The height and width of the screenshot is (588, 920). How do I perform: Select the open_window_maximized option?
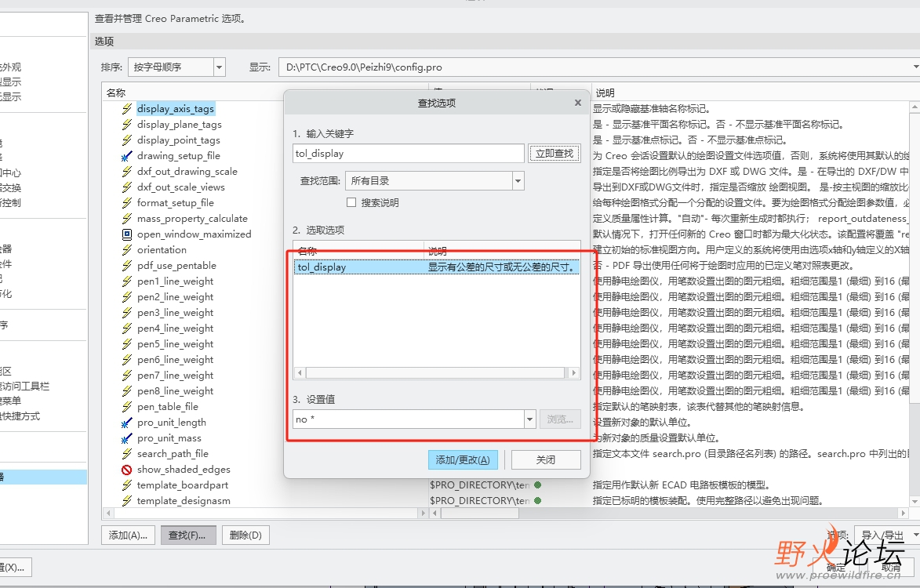(195, 234)
